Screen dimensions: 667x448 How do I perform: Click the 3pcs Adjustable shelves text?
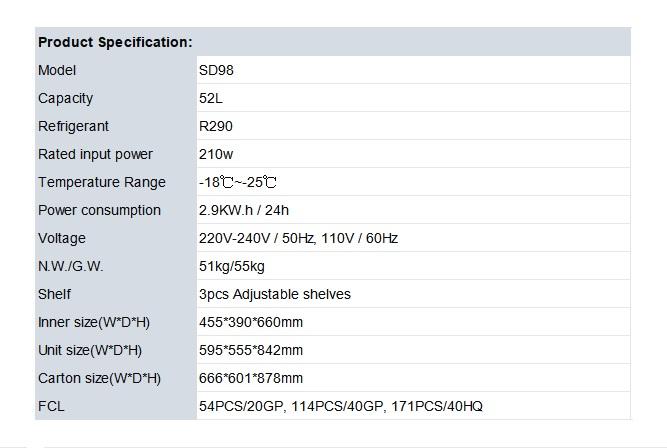(x=275, y=294)
